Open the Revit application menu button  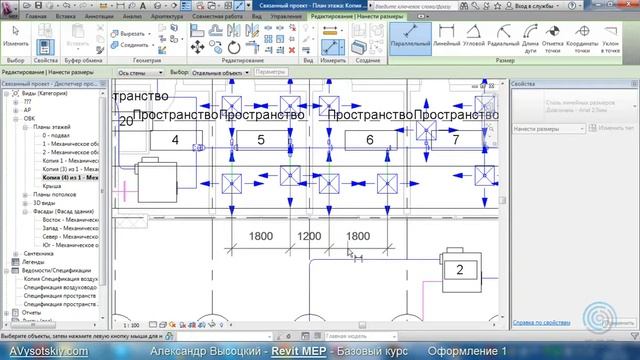[9, 9]
